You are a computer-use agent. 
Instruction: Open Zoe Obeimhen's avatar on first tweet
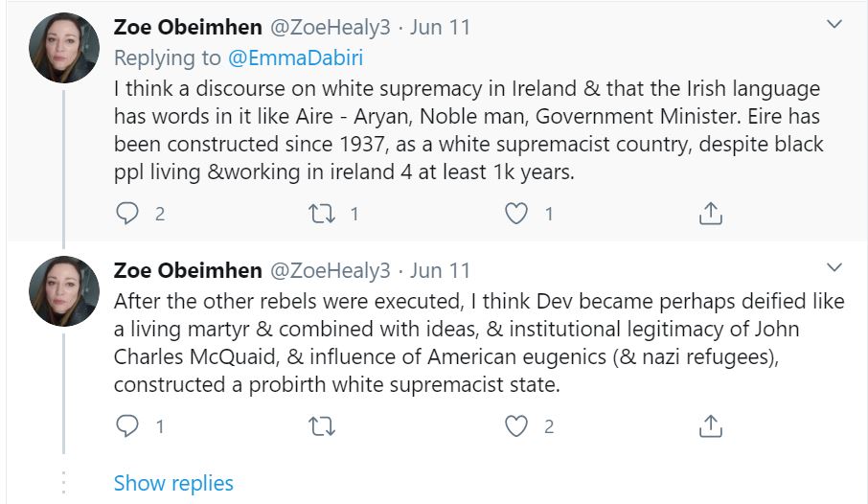pos(64,48)
